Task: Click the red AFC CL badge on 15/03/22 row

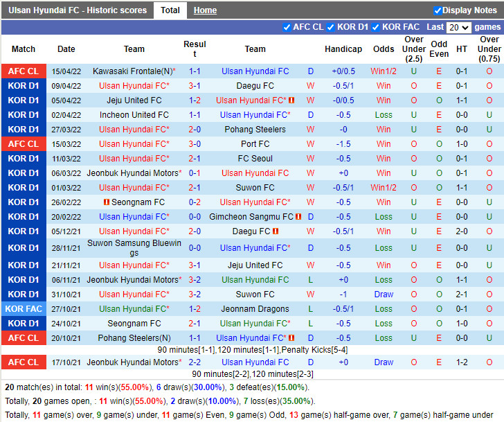Action: (x=24, y=144)
